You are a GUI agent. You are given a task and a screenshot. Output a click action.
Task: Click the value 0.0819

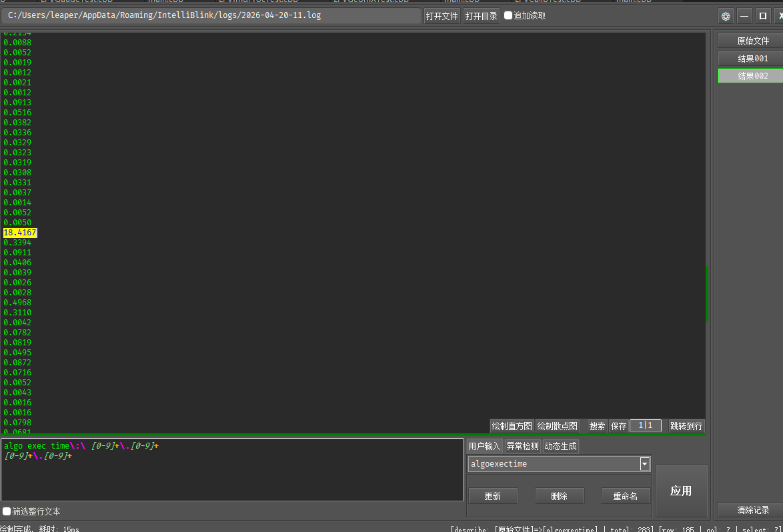tap(17, 343)
